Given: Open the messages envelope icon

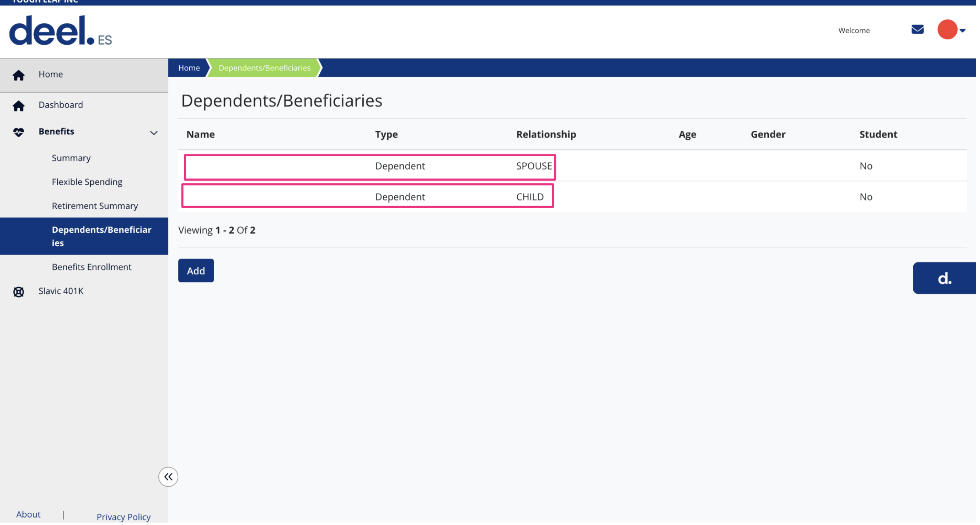Looking at the screenshot, I should (x=917, y=29).
